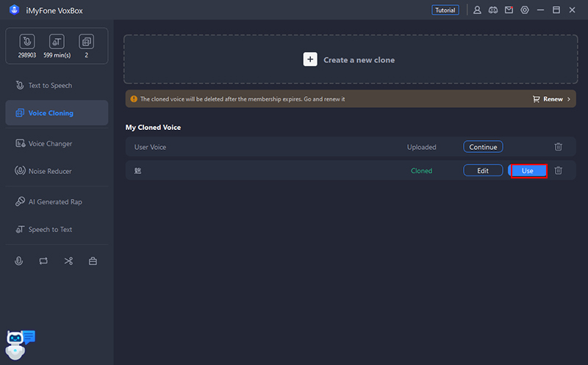Open the Text to Speech section
The width and height of the screenshot is (588, 365).
pyautogui.click(x=57, y=85)
